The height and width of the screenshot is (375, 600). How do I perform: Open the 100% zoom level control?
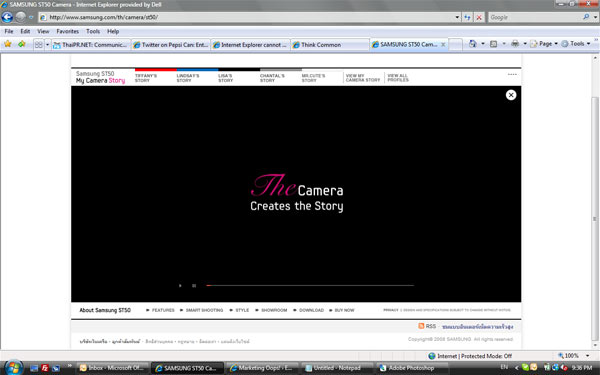tap(574, 356)
